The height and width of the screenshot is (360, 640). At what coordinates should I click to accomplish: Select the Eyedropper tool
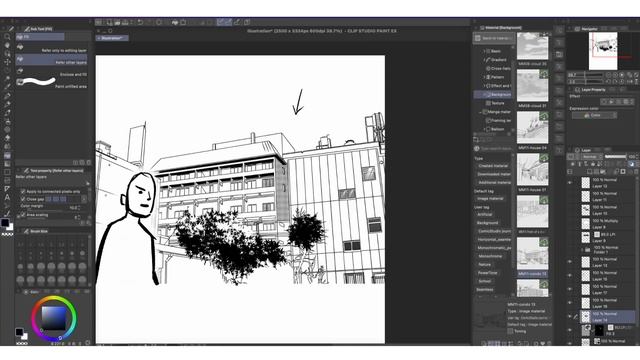(x=7, y=87)
